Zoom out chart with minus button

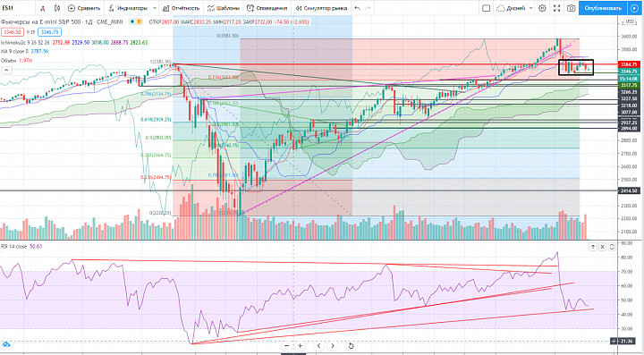click(x=287, y=345)
